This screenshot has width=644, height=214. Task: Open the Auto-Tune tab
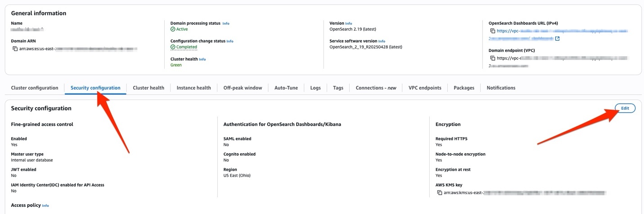[x=286, y=88]
